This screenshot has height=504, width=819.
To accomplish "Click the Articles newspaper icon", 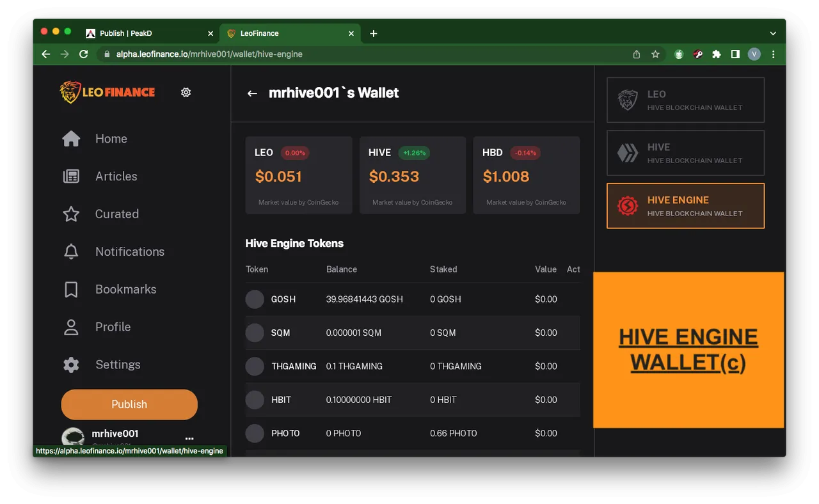I will click(71, 177).
